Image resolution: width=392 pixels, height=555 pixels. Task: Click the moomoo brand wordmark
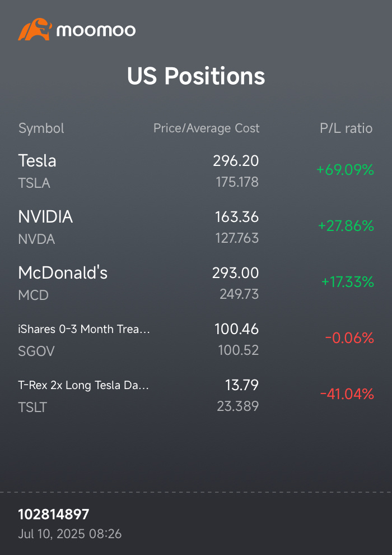(96, 30)
